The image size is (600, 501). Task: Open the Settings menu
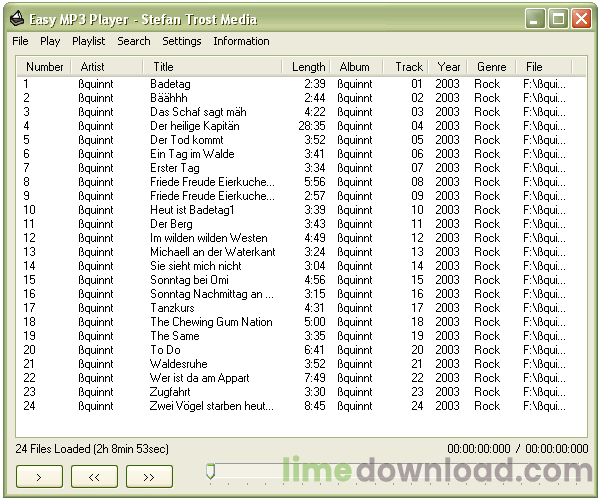point(181,41)
